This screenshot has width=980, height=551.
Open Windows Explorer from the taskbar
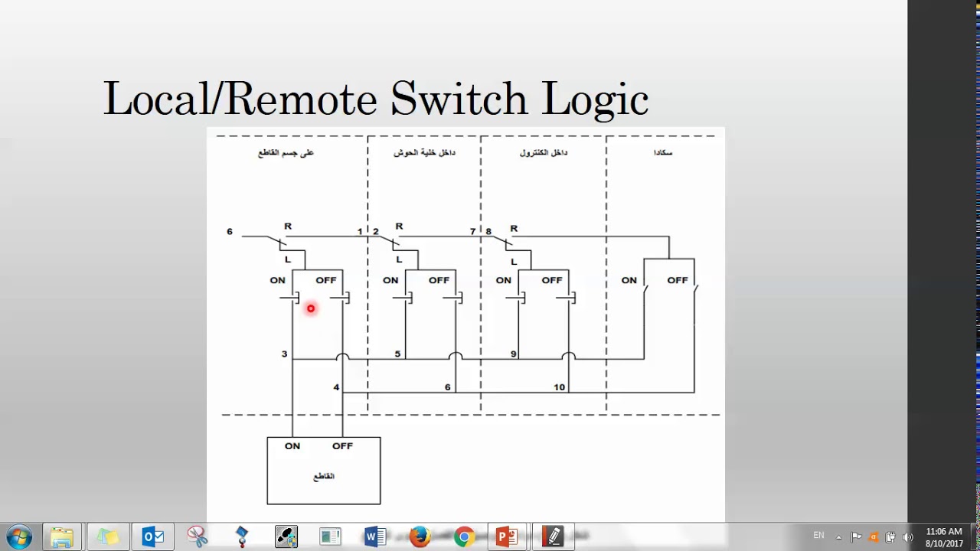pos(62,536)
